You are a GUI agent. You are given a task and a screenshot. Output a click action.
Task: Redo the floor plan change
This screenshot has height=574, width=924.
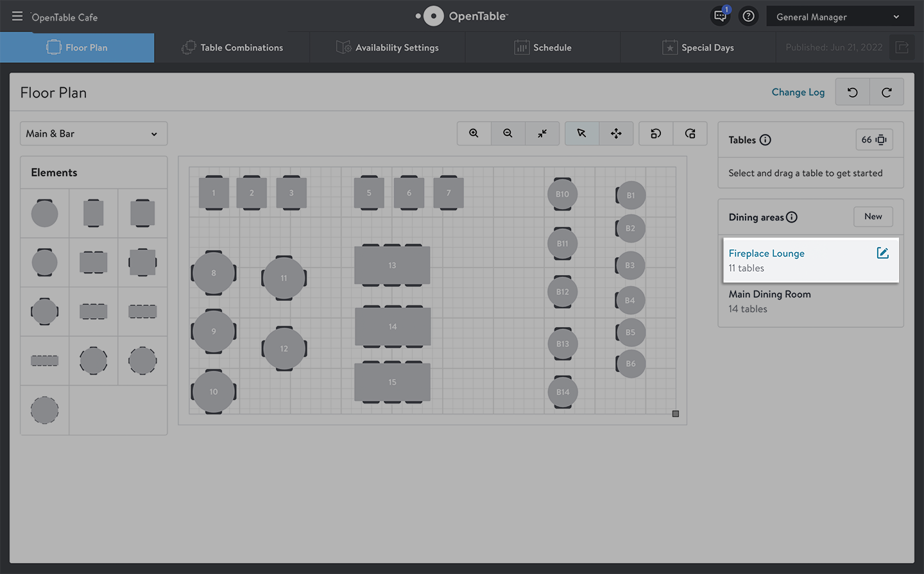click(887, 92)
